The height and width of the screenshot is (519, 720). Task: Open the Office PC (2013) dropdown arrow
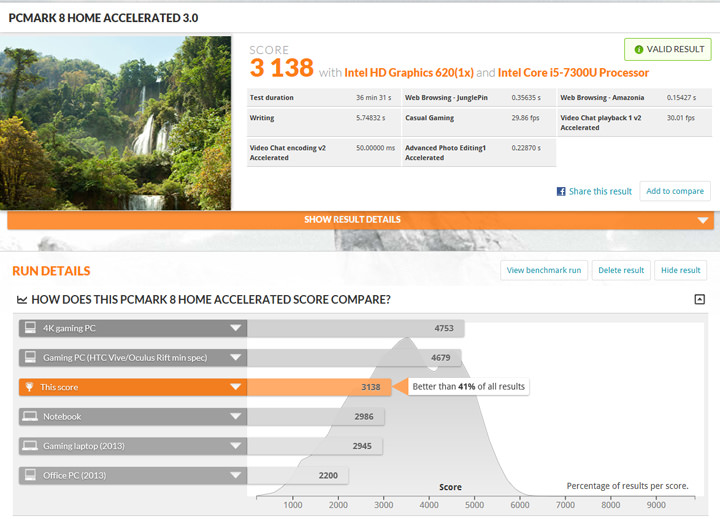pos(236,475)
